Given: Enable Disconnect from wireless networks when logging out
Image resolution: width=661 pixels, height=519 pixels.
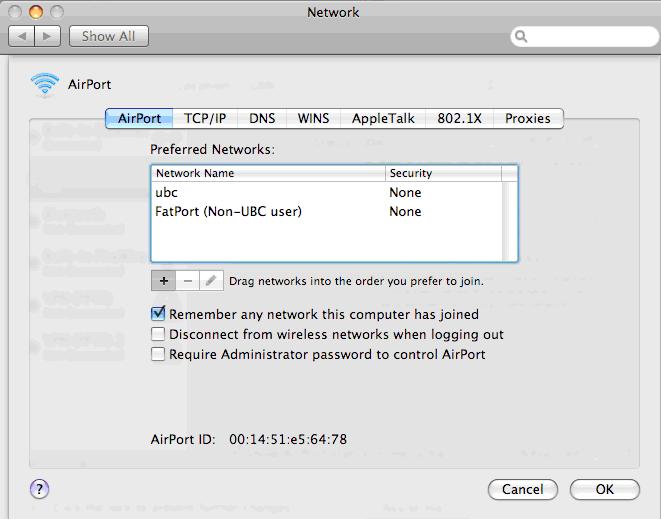Looking at the screenshot, I should [x=158, y=334].
